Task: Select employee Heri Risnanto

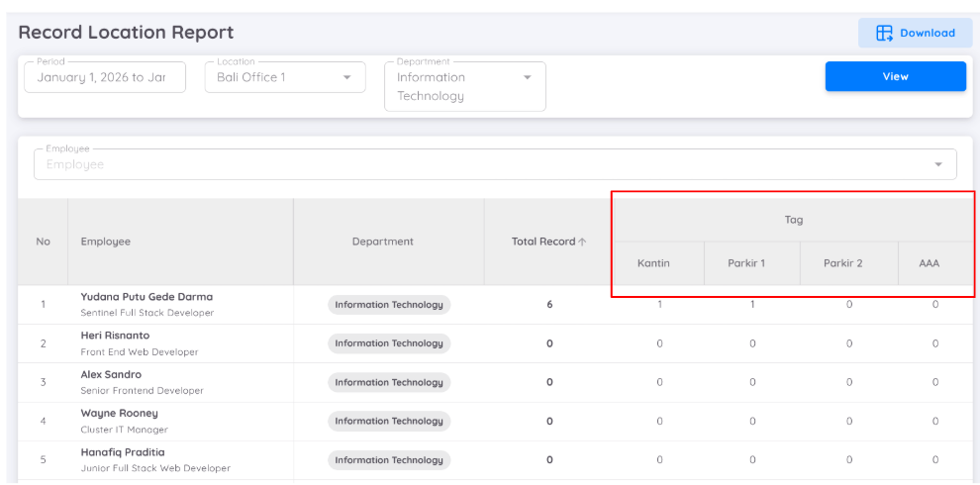Action: pyautogui.click(x=115, y=336)
